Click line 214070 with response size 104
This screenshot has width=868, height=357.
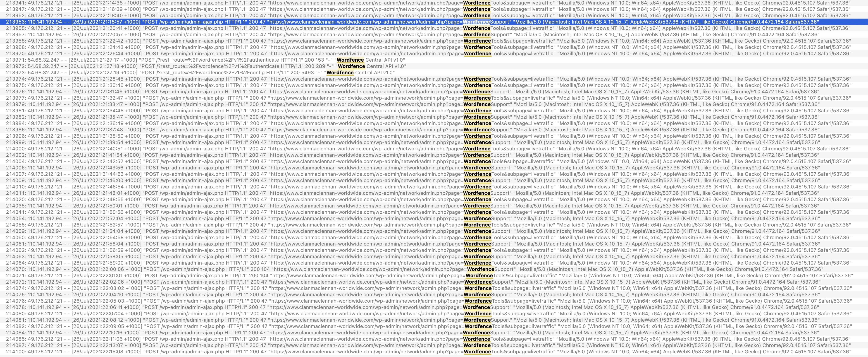[x=434, y=269]
